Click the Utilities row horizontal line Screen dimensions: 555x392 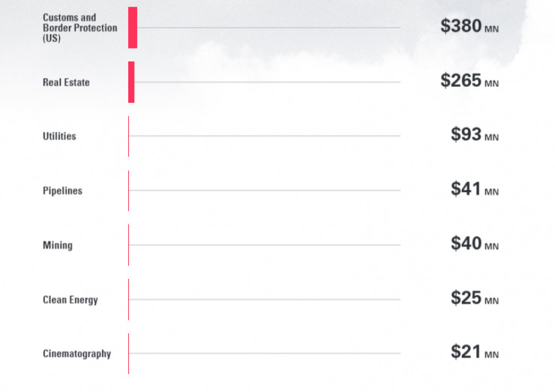(x=264, y=136)
